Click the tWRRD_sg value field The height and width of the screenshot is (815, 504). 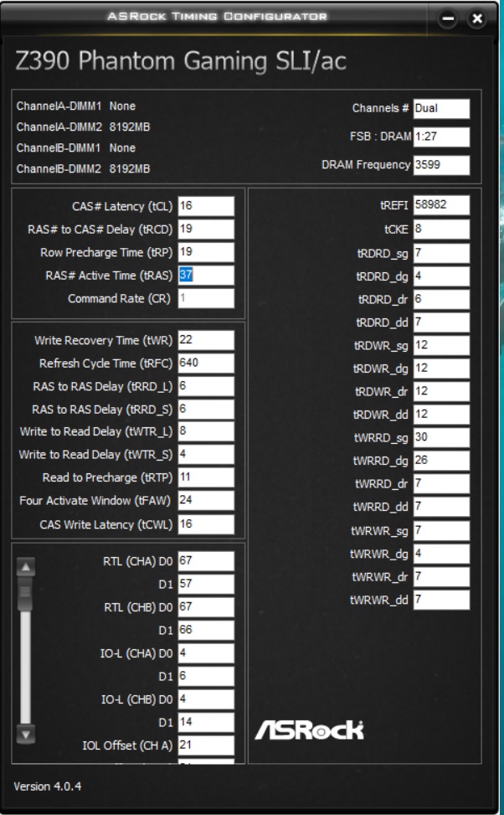(x=442, y=437)
